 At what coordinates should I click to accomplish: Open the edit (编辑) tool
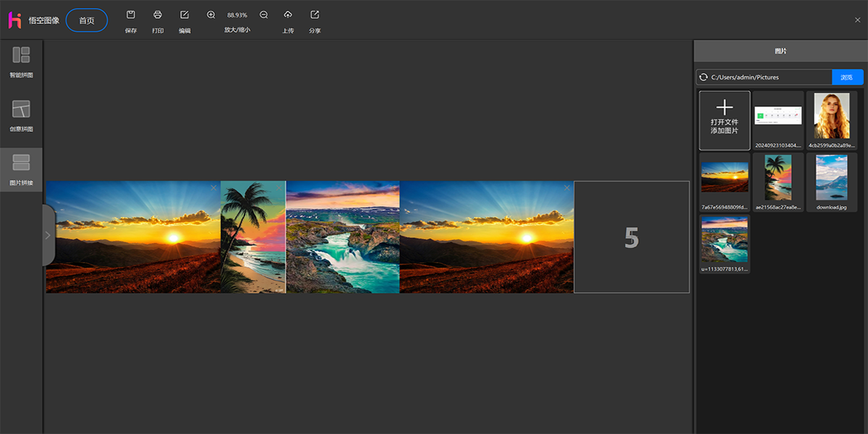(x=184, y=14)
